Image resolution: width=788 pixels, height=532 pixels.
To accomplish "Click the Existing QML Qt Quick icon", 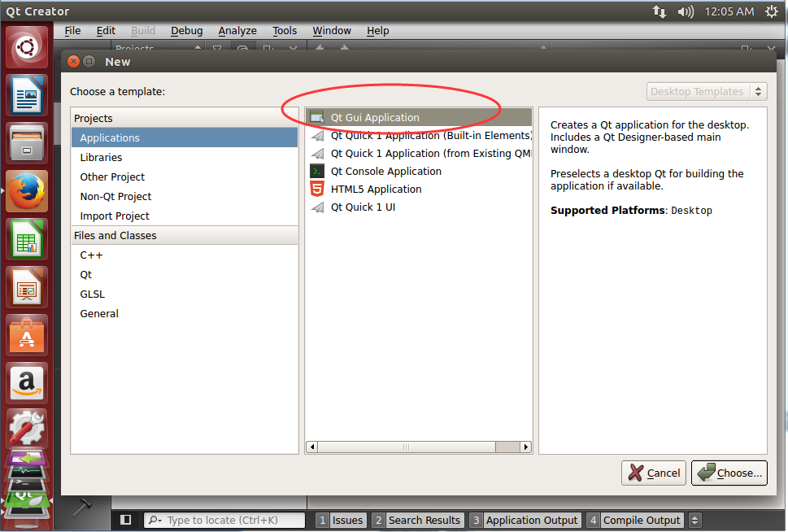I will tap(317, 154).
